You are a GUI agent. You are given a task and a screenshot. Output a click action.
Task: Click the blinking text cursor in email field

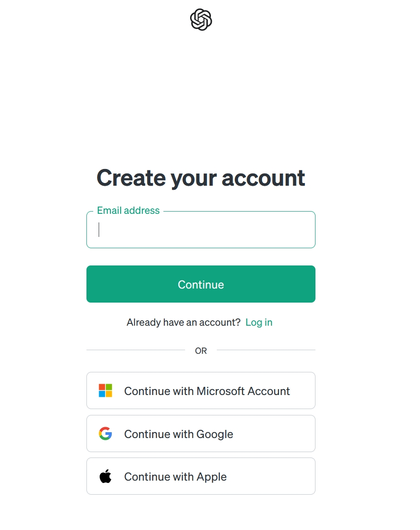[x=99, y=230]
